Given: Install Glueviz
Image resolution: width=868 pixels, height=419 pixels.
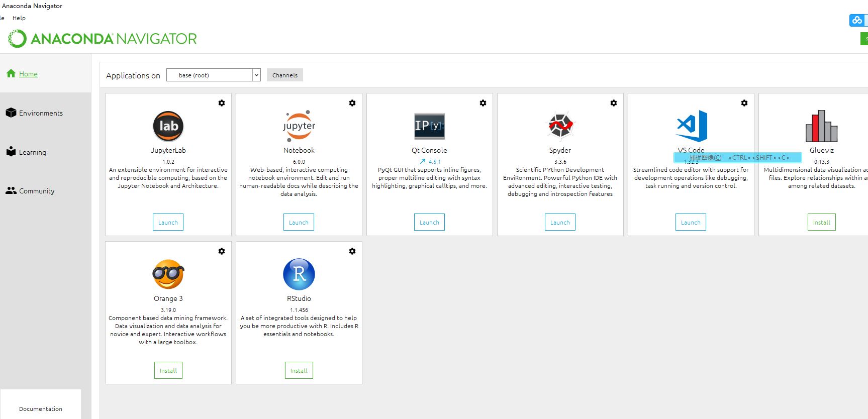Looking at the screenshot, I should coord(822,222).
